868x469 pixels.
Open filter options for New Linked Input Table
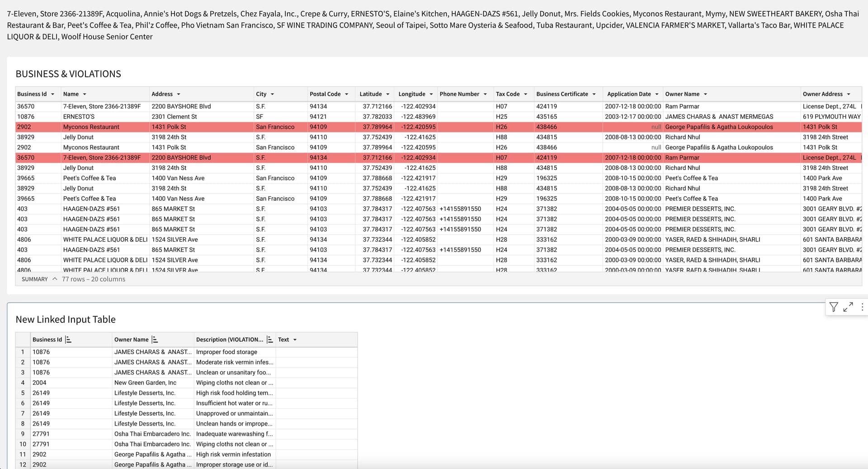pyautogui.click(x=834, y=307)
